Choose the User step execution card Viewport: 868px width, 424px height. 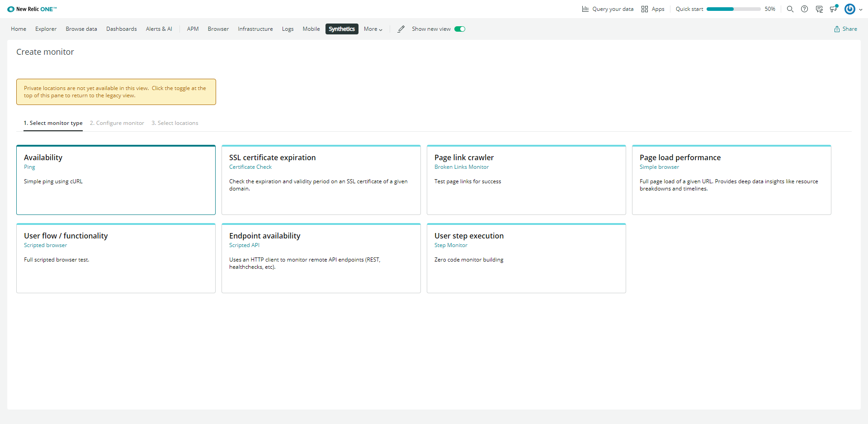pos(526,258)
